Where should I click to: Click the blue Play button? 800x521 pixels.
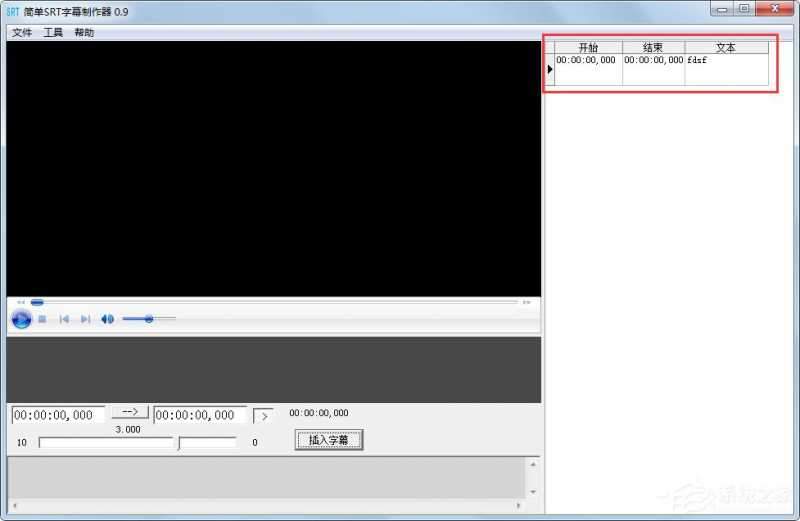tap(21, 319)
